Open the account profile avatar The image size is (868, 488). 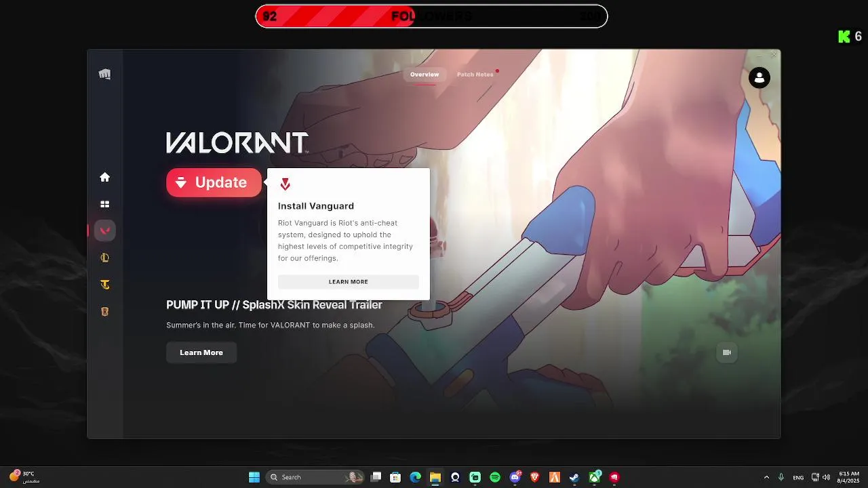(x=759, y=78)
